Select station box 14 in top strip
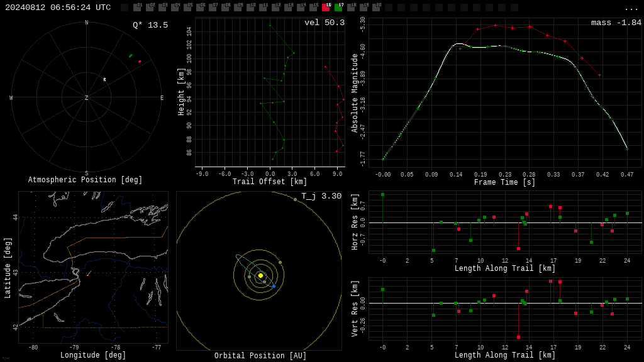644x362 pixels. [301, 7]
